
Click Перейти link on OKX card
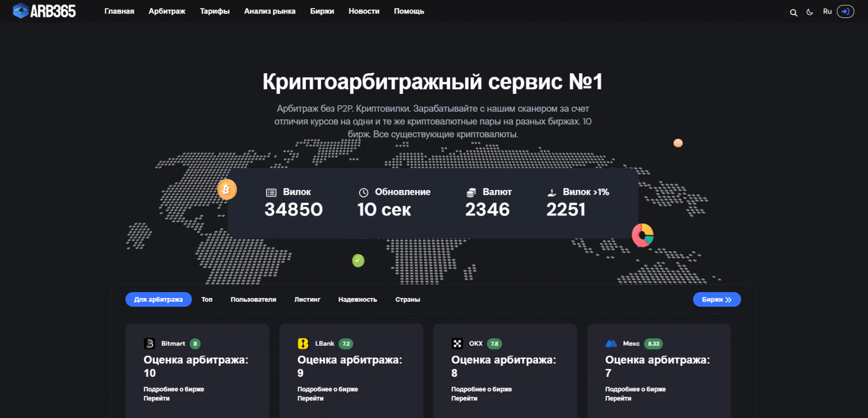click(x=464, y=398)
